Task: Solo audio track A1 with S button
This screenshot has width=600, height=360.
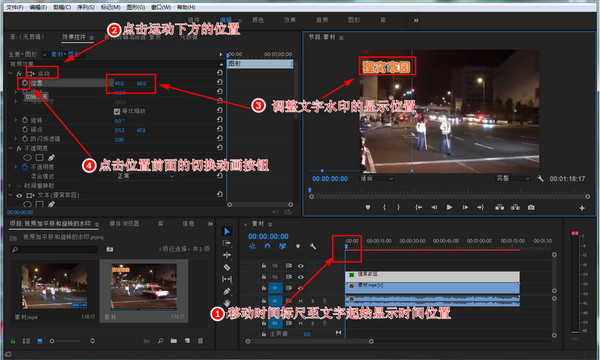Action: coord(312,301)
